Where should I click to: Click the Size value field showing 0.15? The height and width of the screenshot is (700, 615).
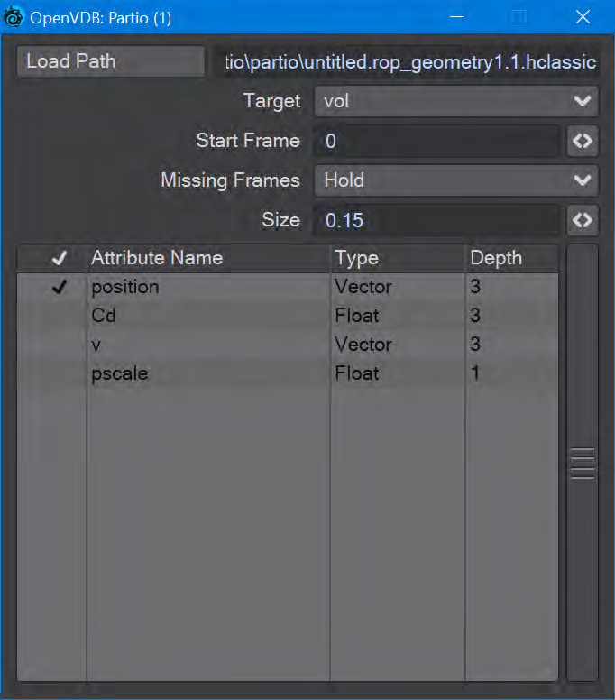point(437,220)
